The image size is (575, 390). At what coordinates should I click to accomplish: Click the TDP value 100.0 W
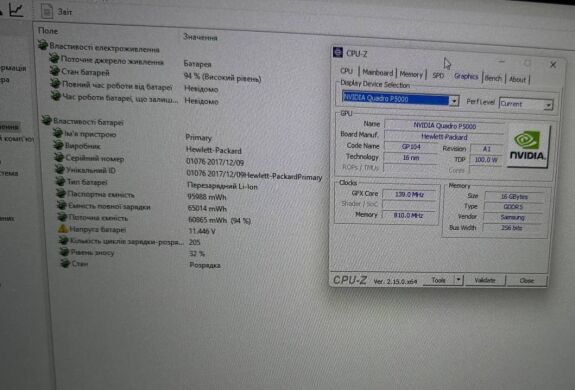[486, 160]
